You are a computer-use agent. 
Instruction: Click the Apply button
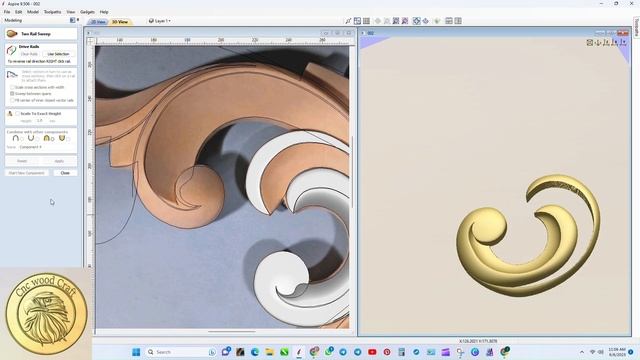click(x=59, y=161)
